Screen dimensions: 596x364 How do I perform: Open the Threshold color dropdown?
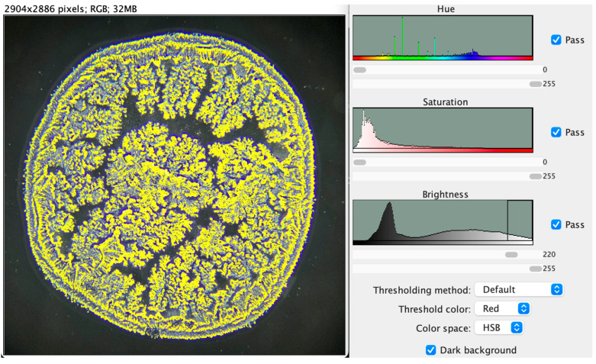502,308
